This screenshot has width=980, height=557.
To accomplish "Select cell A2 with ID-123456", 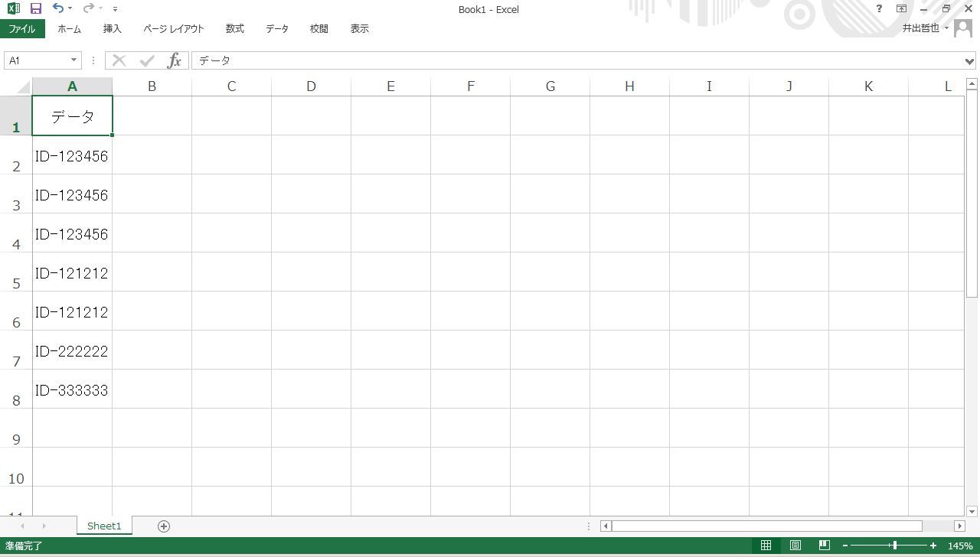I will point(72,155).
